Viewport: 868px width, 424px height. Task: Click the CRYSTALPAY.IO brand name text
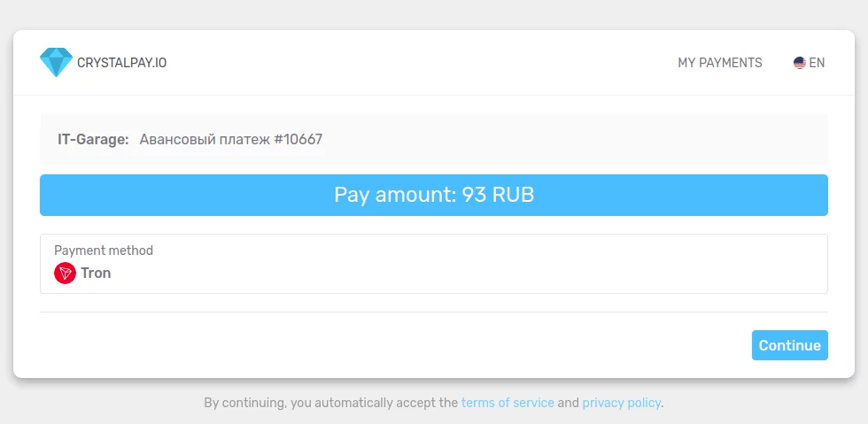click(x=121, y=63)
